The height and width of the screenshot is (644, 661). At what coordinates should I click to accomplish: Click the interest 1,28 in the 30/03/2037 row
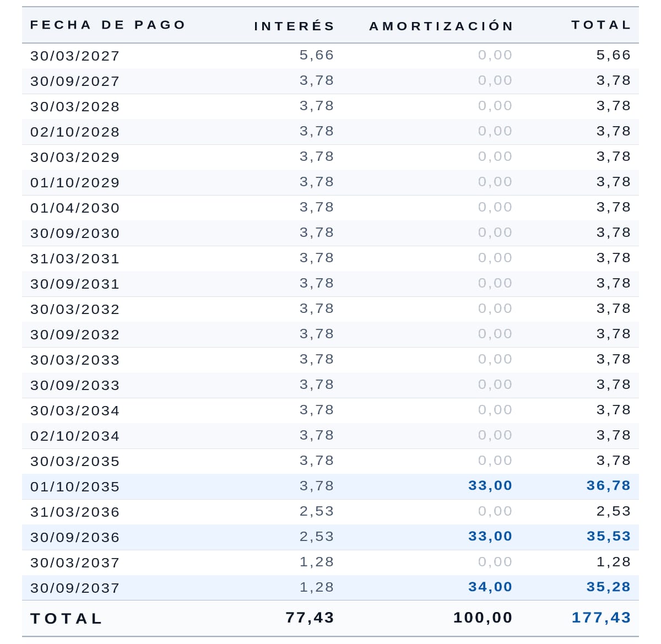tap(317, 562)
